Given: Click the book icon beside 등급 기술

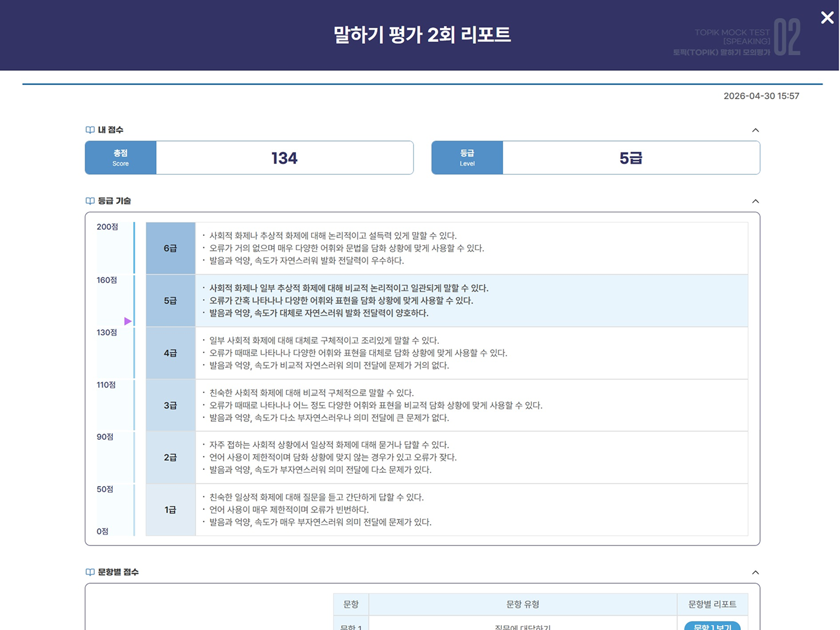Looking at the screenshot, I should coord(90,201).
